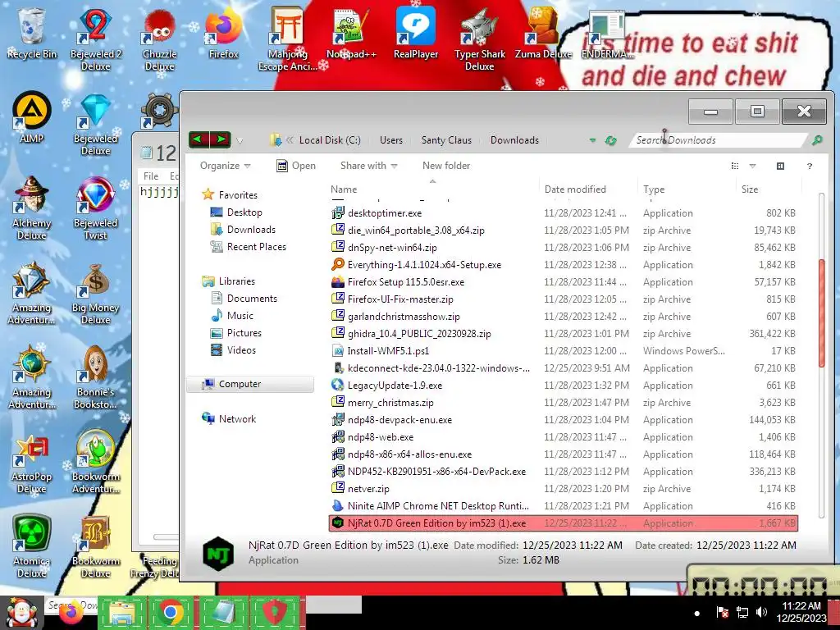The height and width of the screenshot is (630, 840).
Task: Launch Bejeweled Twist shortcut
Action: click(95, 208)
